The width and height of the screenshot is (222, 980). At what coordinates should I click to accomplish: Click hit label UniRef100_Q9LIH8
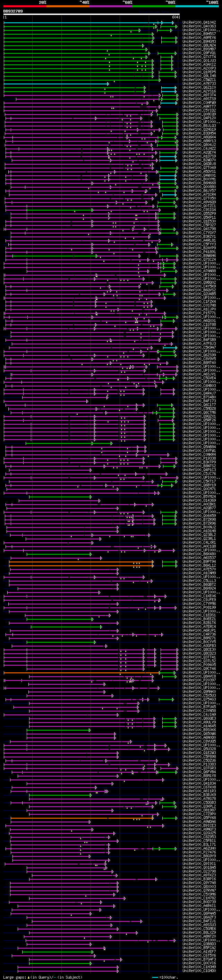click(x=199, y=76)
